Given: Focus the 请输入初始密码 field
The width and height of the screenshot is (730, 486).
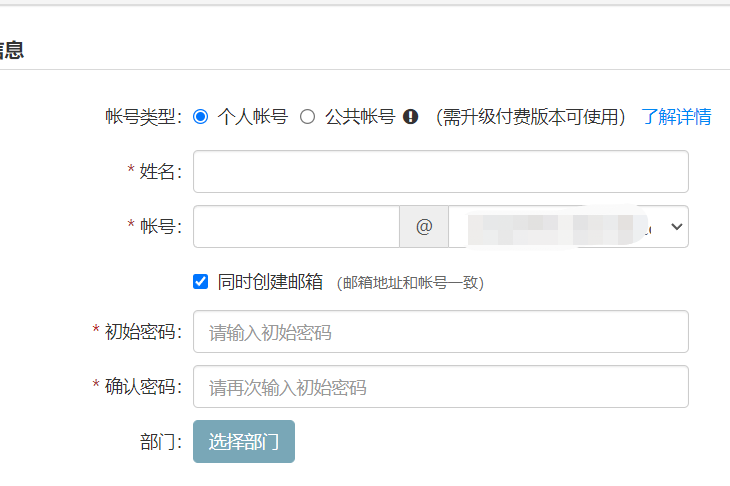Looking at the screenshot, I should click(440, 332).
